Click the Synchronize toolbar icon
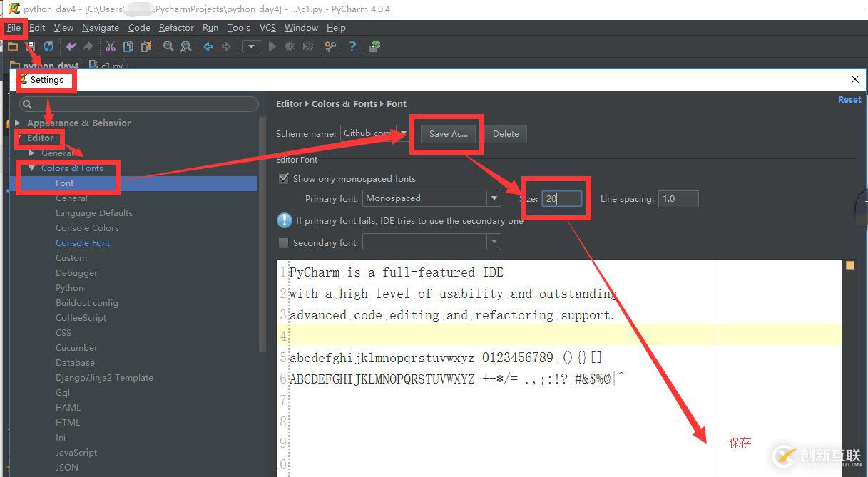The height and width of the screenshot is (477, 868). tap(48, 46)
